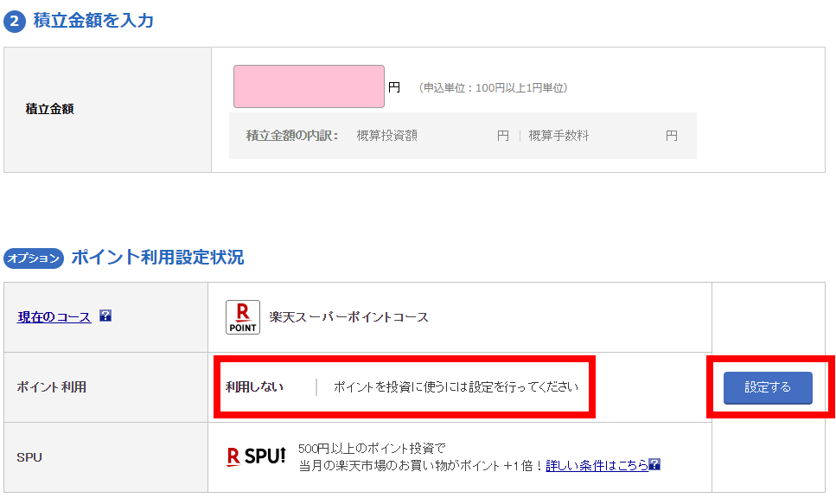836x504 pixels.
Task: Click the ポイント利用設定状況 heading
Action: 157,257
